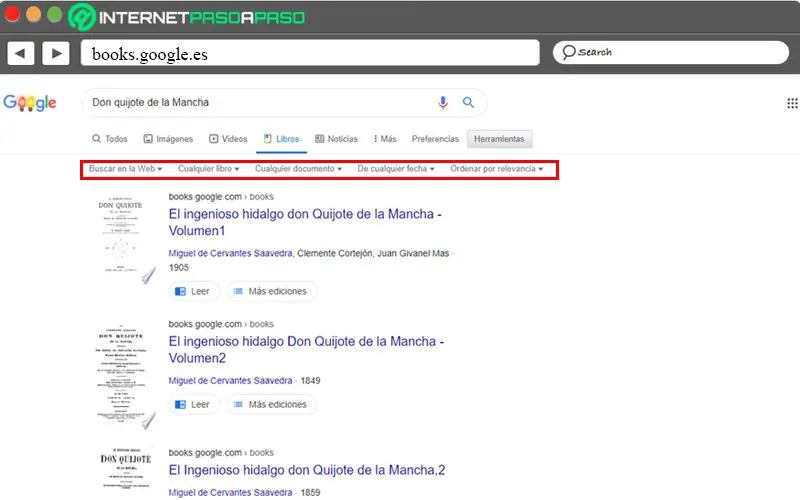Click the microphone voice search icon
Screen dimensions: 800x500
click(443, 103)
